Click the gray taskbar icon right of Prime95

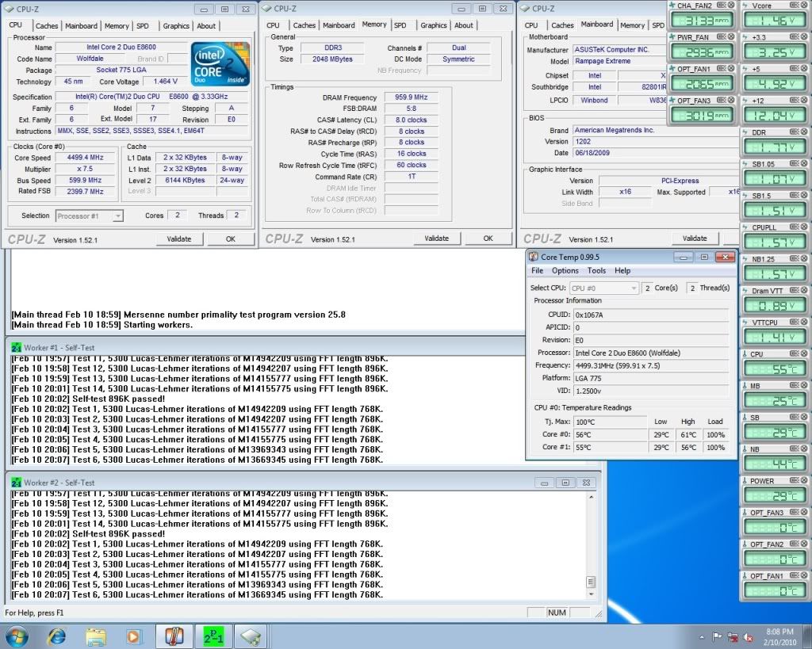[251, 636]
